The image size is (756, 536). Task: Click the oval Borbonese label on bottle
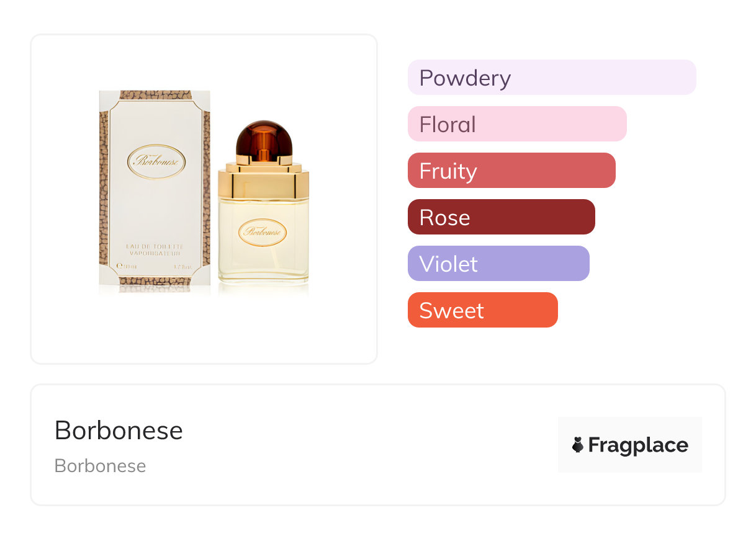[263, 233]
